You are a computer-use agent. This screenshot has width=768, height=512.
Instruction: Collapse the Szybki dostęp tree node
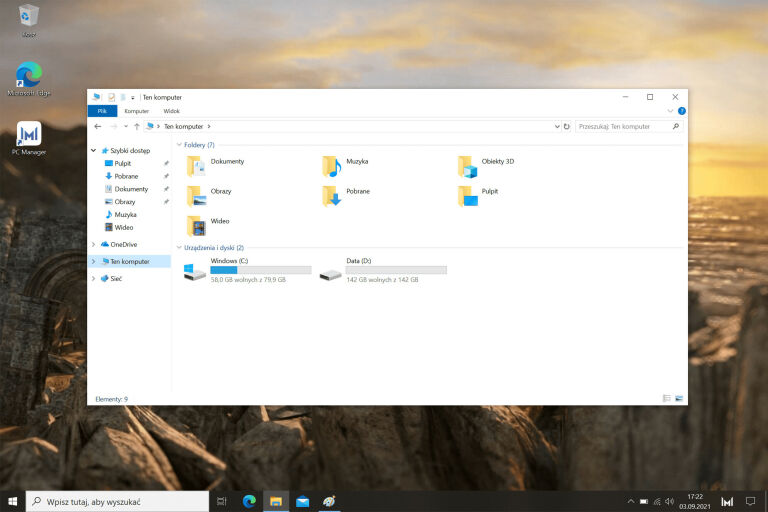coord(93,150)
